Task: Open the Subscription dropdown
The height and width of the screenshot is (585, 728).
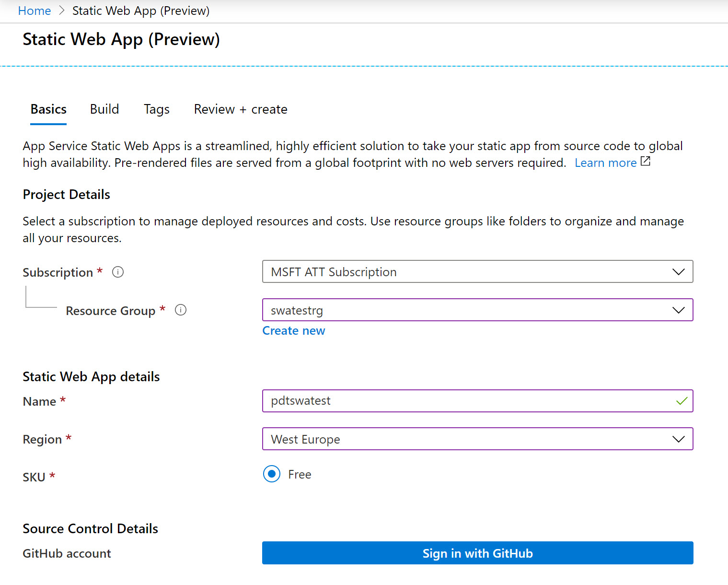Action: (477, 272)
